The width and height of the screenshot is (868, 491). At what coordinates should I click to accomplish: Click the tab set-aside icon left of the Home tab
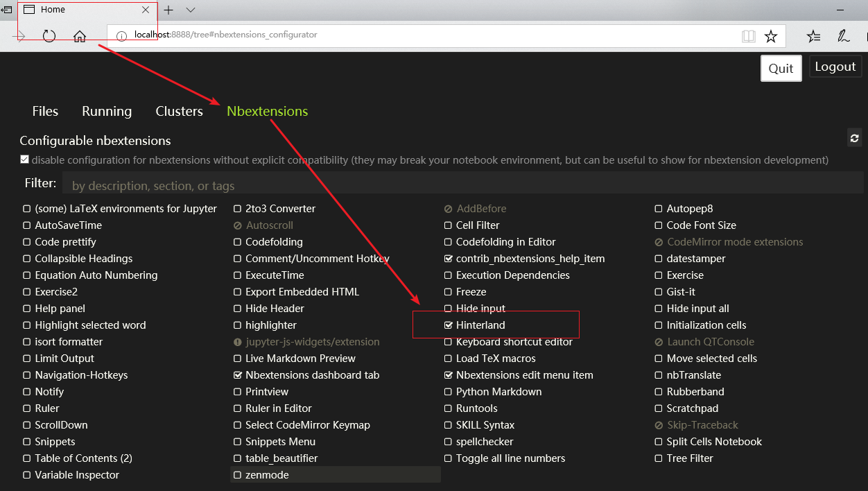tap(6, 10)
